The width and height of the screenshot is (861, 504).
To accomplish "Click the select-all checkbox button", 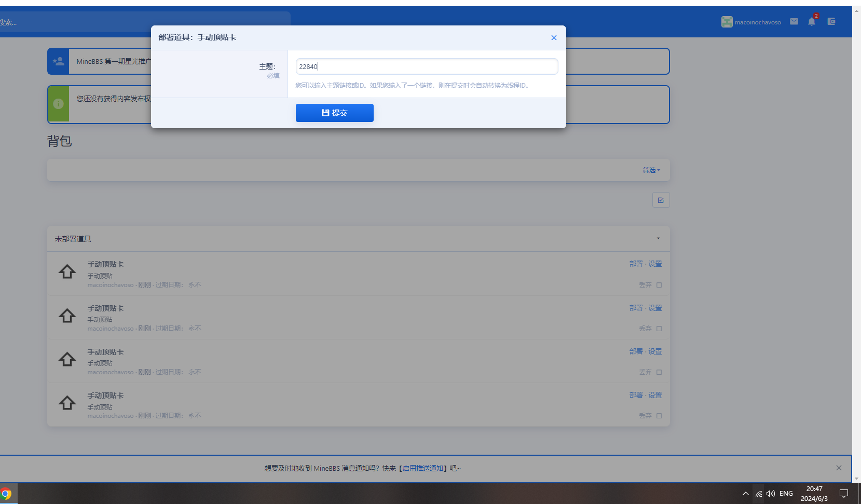I will coord(661,200).
